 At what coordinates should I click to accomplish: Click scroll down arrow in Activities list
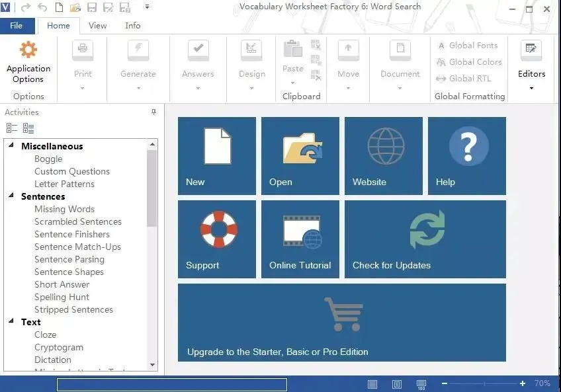(x=152, y=365)
